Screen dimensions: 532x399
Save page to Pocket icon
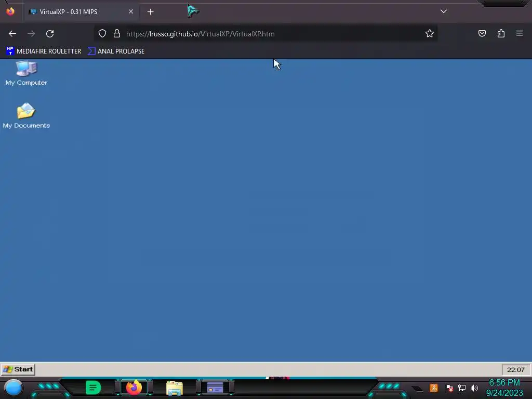[x=482, y=33]
